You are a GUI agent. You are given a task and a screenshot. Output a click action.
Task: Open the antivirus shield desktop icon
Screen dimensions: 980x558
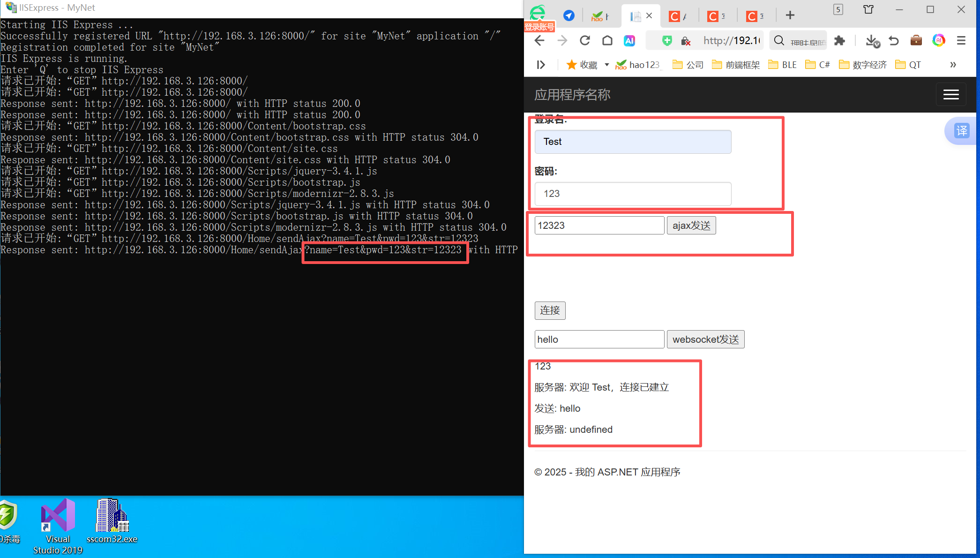click(x=9, y=521)
